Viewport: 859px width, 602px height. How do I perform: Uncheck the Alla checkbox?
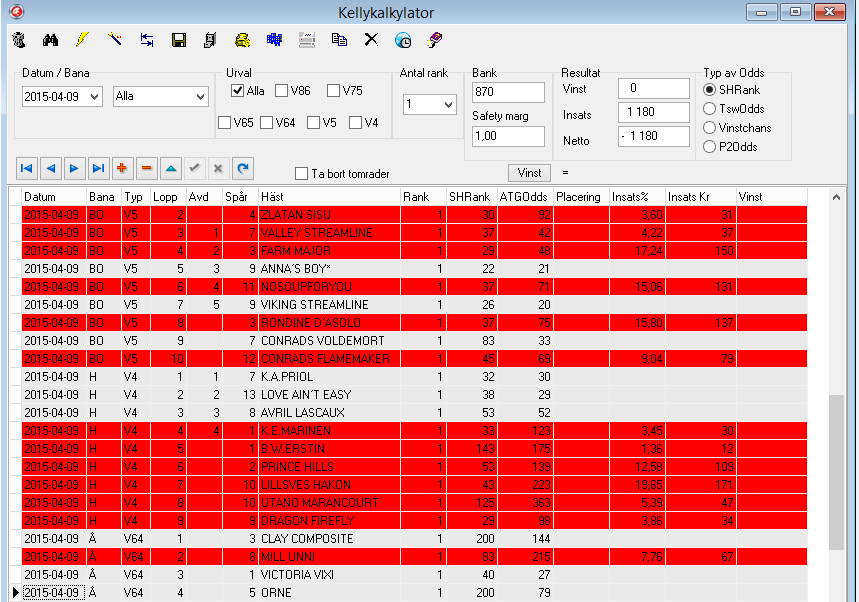(237, 91)
